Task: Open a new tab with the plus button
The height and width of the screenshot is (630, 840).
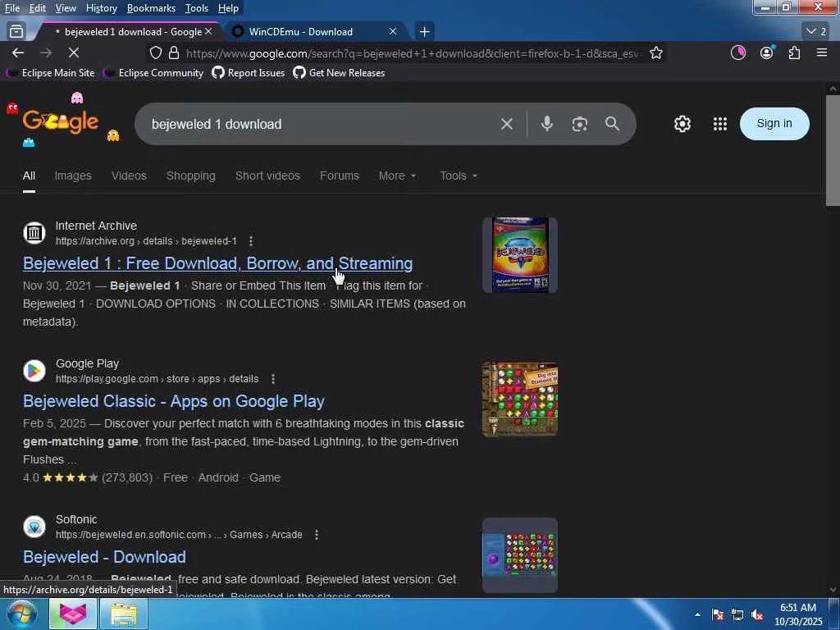Action: (x=424, y=32)
